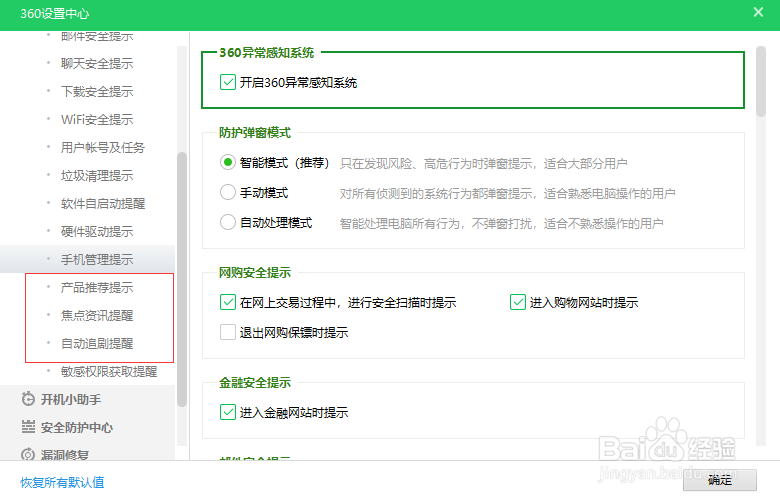This screenshot has height=500, width=780.
Task: Select 垃圾清理提示 item
Action: tap(97, 176)
